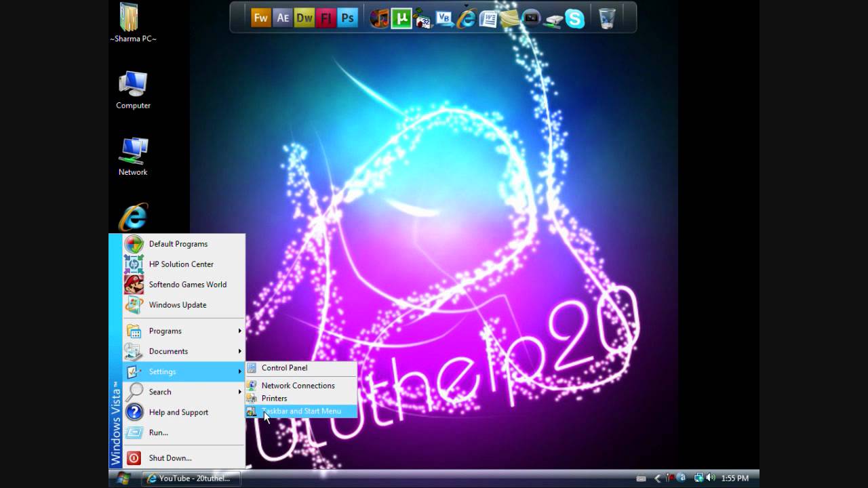The image size is (868, 488).
Task: Launch Softendo Games World
Action: point(184,285)
